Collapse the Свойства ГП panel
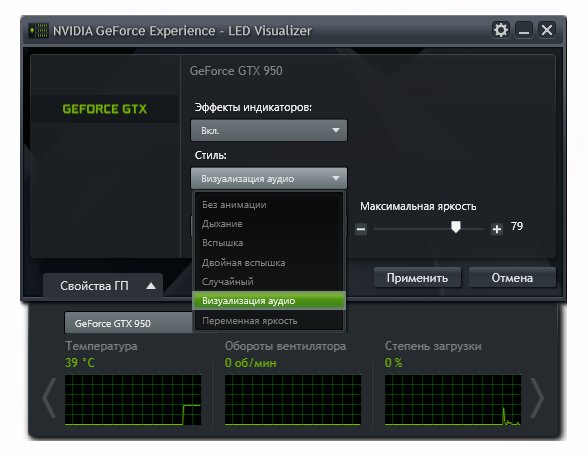 [103, 286]
